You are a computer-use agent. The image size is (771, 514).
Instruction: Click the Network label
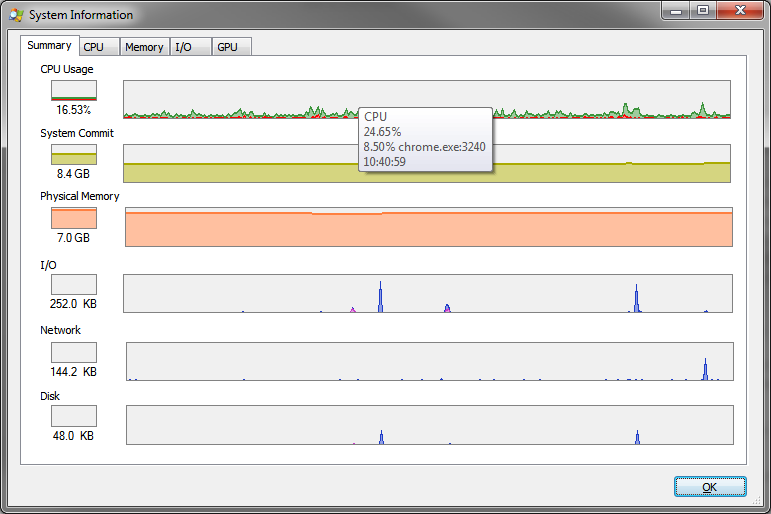pos(60,330)
